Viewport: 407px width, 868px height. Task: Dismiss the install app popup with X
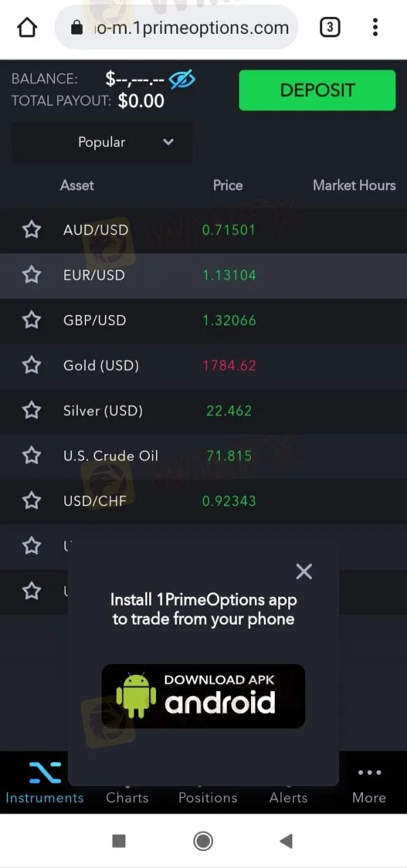pos(304,571)
